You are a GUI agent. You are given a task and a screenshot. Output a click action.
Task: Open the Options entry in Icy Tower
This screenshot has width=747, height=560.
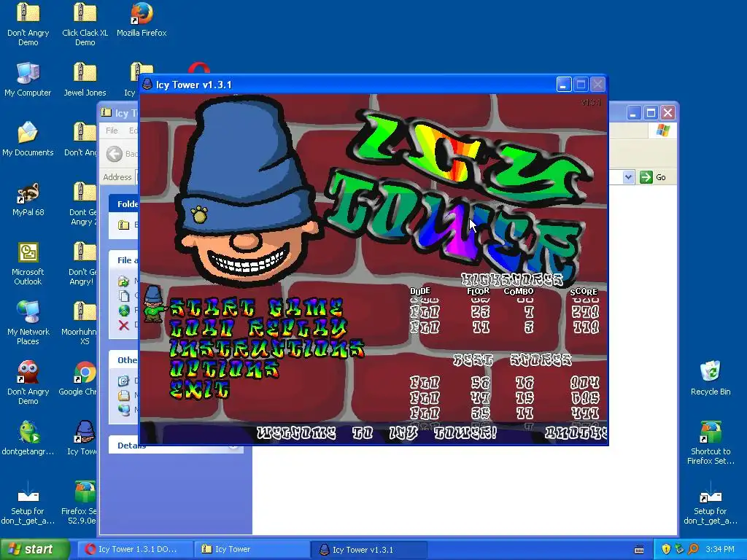(x=224, y=369)
